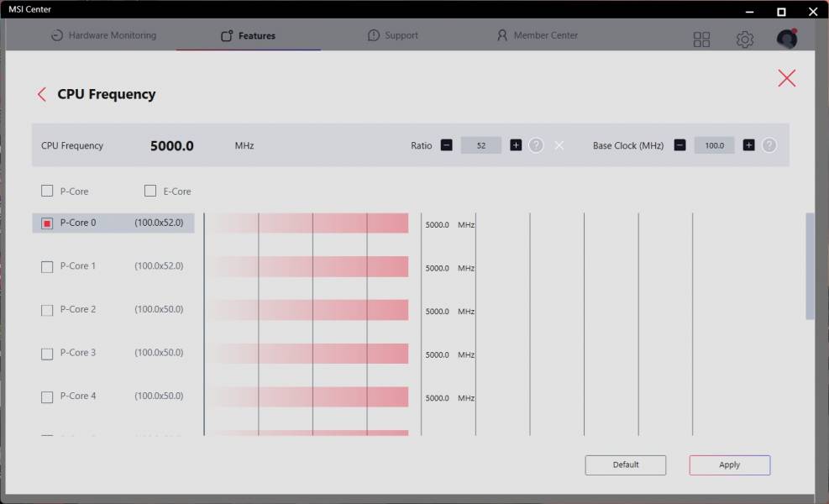Image resolution: width=829 pixels, height=504 pixels.
Task: Open the settings gear icon
Action: coord(744,39)
